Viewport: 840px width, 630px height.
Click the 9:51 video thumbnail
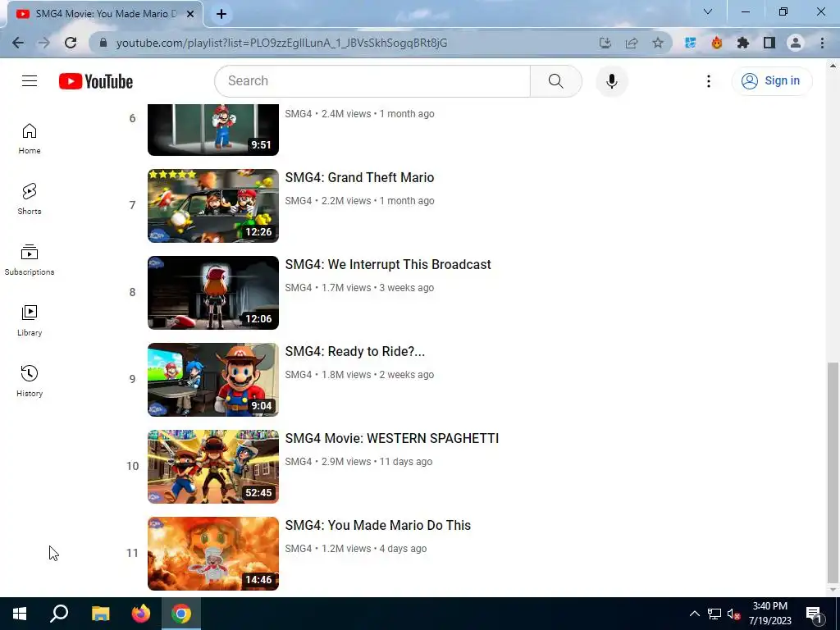[213, 130]
